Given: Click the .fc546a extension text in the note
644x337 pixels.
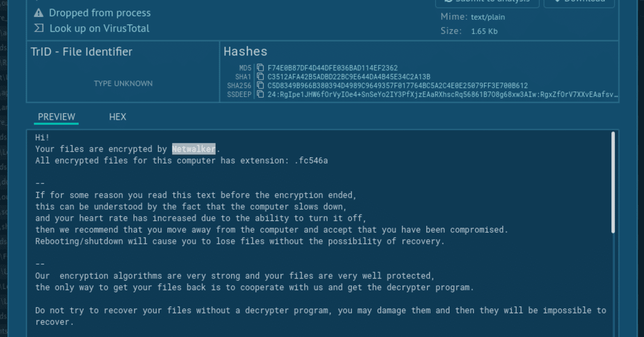Looking at the screenshot, I should pos(311,160).
